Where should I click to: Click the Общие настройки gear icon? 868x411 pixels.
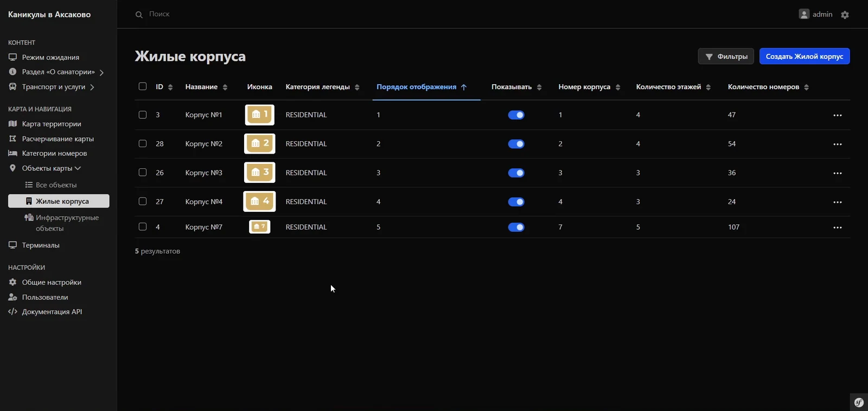(x=12, y=282)
